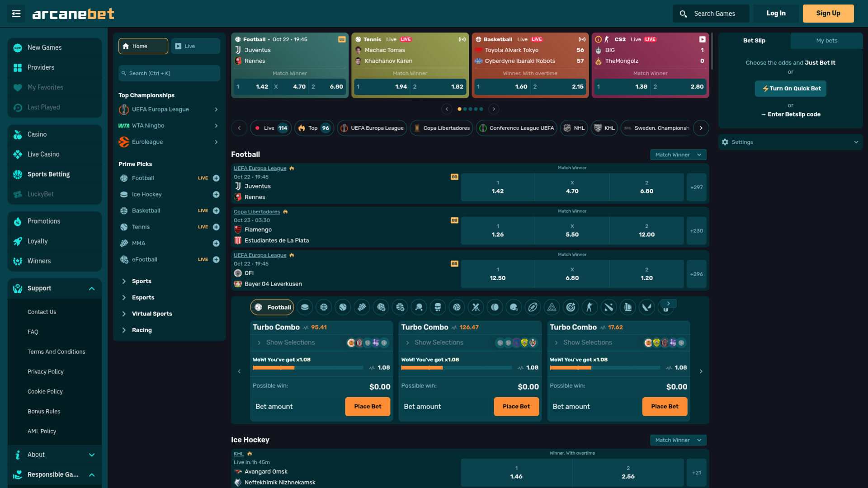Toggle the Live filter chip with 114

pos(270,128)
